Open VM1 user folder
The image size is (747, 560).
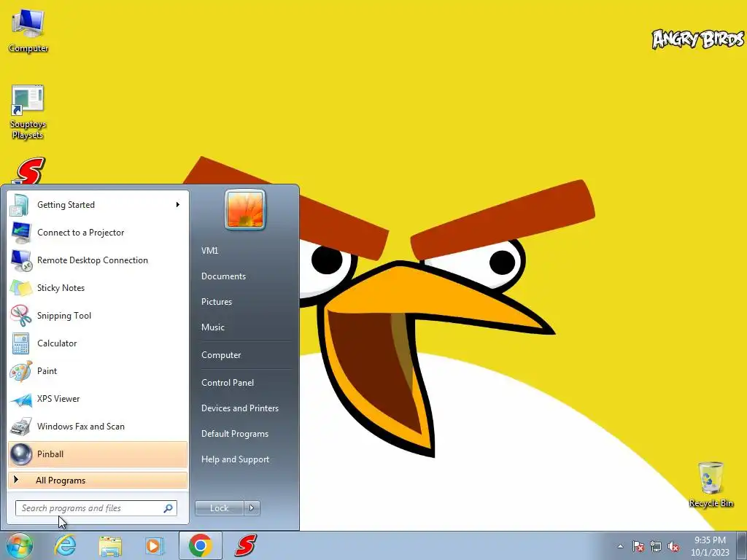click(209, 251)
